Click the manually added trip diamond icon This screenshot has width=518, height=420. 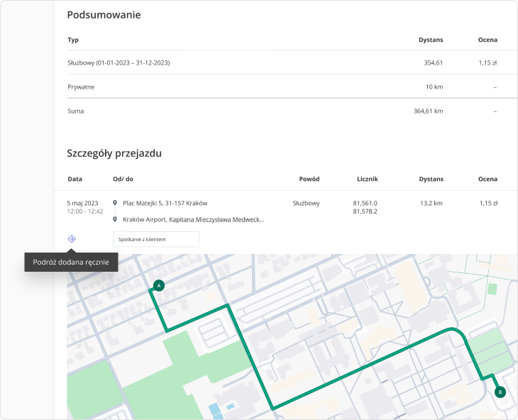coord(72,239)
